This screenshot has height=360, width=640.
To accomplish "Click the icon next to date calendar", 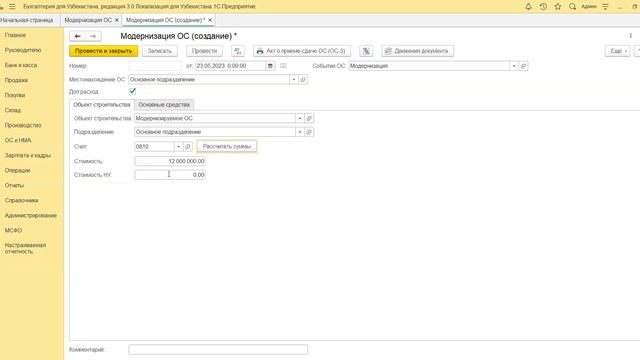I will (283, 66).
